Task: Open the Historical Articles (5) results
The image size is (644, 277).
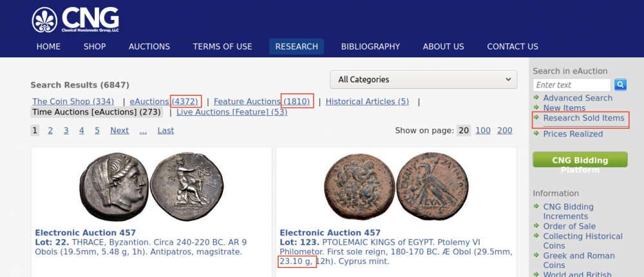Action: click(x=367, y=102)
